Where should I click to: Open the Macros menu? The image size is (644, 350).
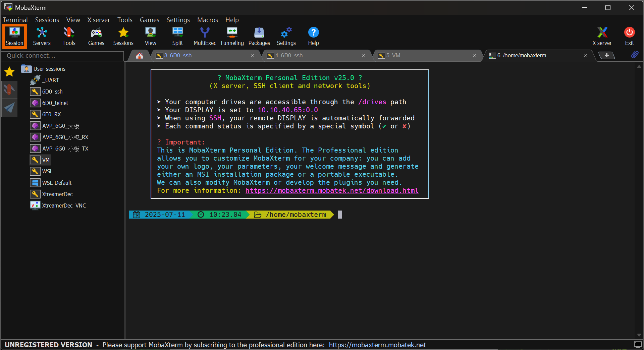[207, 20]
